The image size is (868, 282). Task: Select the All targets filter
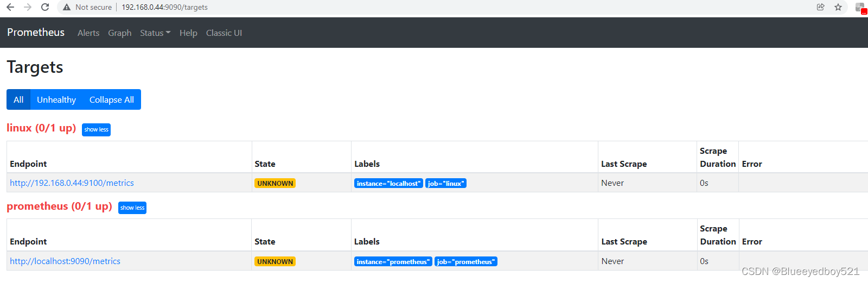[18, 99]
